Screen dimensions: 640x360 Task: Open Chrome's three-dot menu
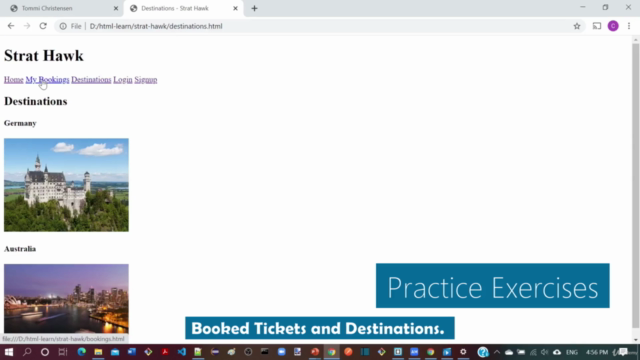pyautogui.click(x=629, y=26)
